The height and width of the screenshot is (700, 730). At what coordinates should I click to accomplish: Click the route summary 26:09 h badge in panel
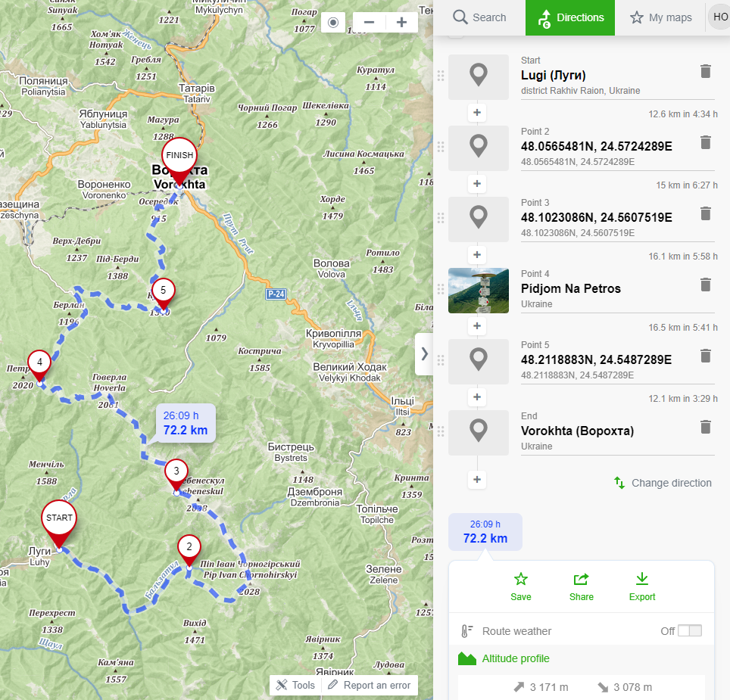[x=485, y=532]
